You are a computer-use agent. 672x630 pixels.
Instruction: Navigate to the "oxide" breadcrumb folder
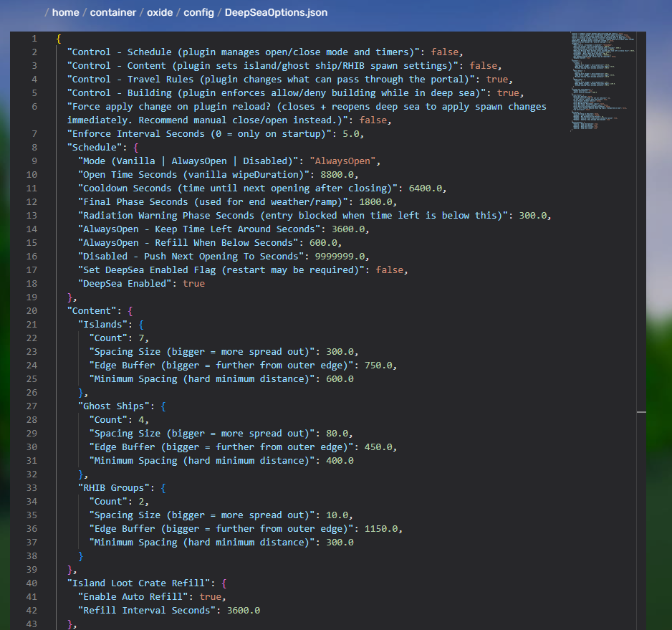point(159,13)
